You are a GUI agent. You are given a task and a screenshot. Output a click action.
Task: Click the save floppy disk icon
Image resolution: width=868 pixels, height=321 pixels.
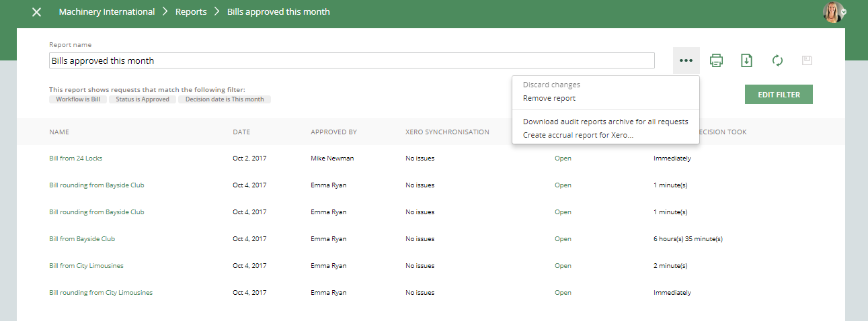[x=807, y=60]
